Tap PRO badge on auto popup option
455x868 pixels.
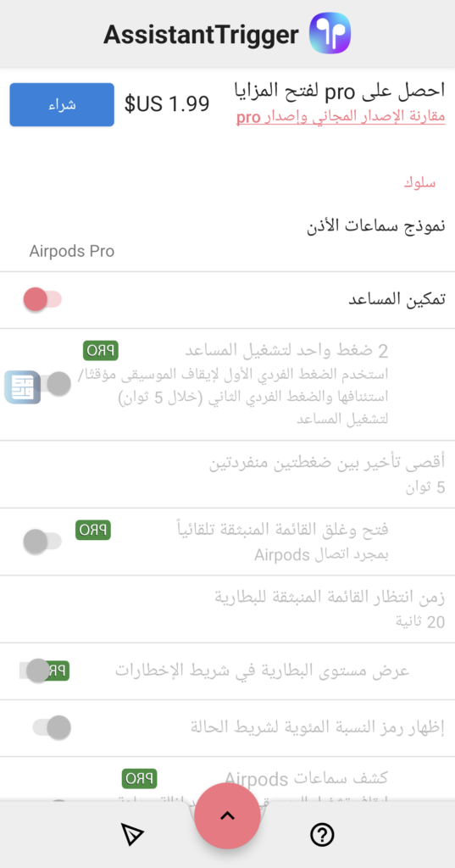pyautogui.click(x=93, y=531)
